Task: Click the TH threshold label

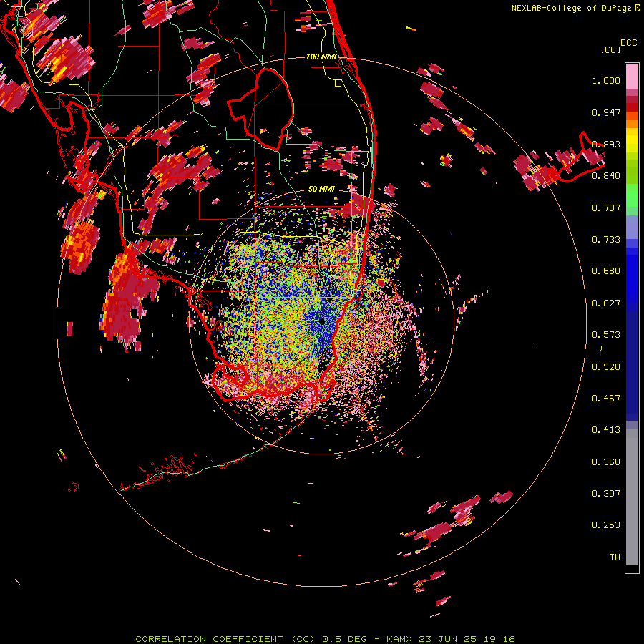Action: 615,557
